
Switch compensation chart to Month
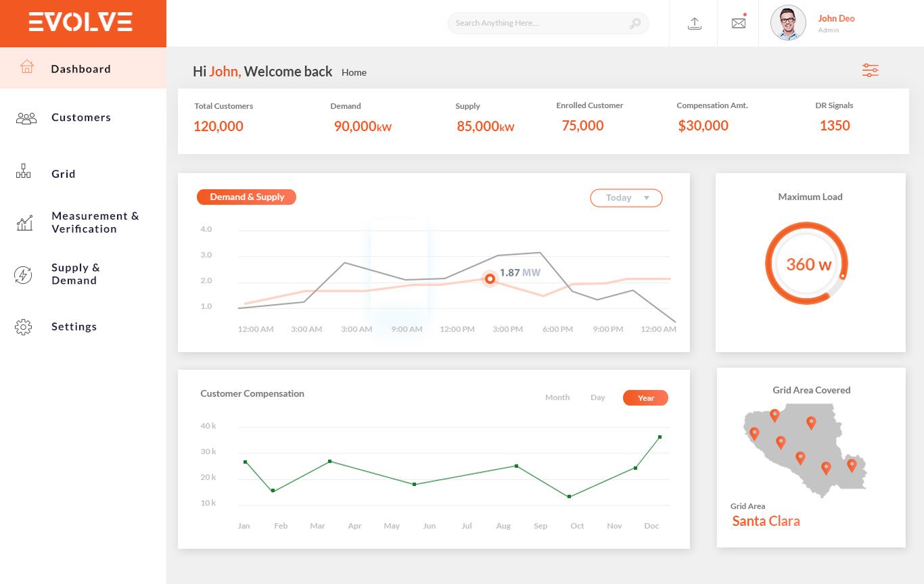(x=557, y=397)
